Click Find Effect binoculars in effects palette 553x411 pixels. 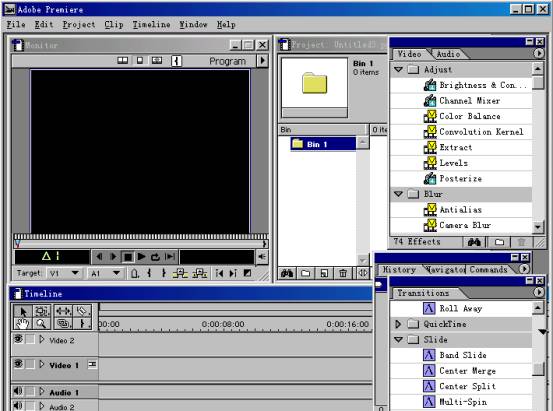pos(474,242)
